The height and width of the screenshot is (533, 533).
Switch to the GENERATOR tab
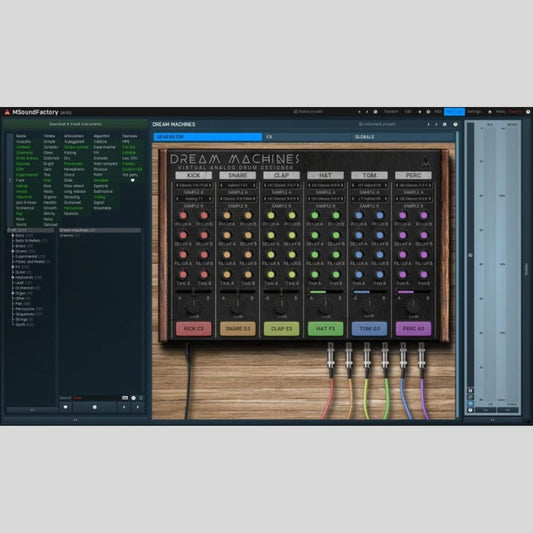208,137
